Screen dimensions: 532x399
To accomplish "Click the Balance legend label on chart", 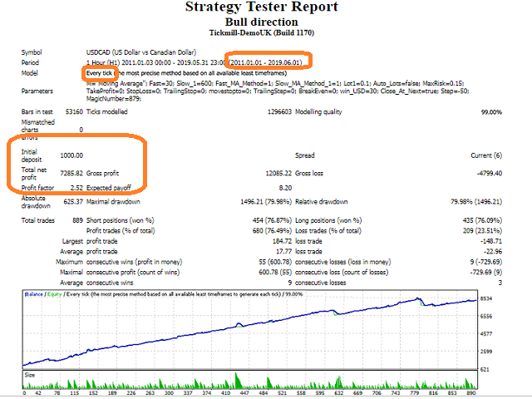I will coord(33,294).
